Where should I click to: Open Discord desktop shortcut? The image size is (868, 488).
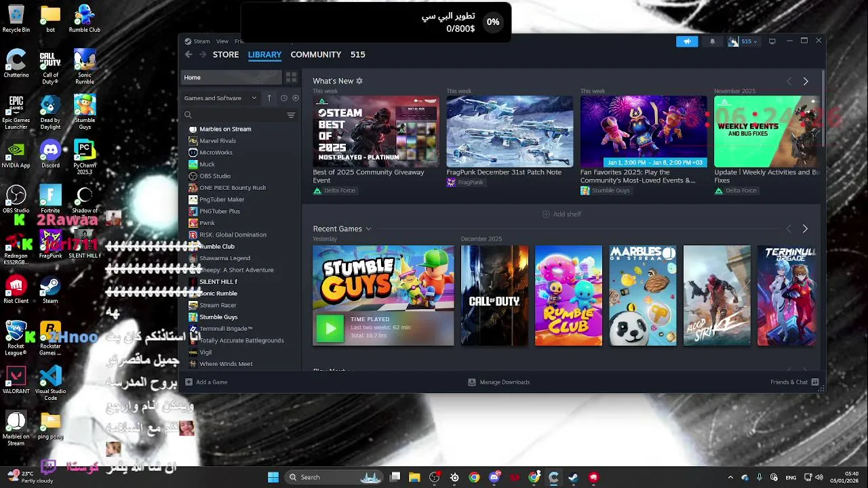50,154
